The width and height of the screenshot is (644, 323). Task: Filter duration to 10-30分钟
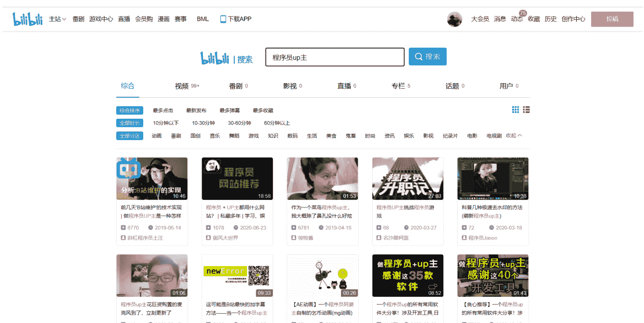[x=203, y=123]
